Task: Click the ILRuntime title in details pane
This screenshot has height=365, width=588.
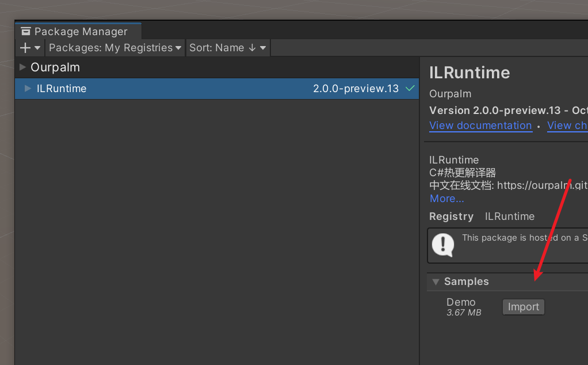Action: click(469, 73)
